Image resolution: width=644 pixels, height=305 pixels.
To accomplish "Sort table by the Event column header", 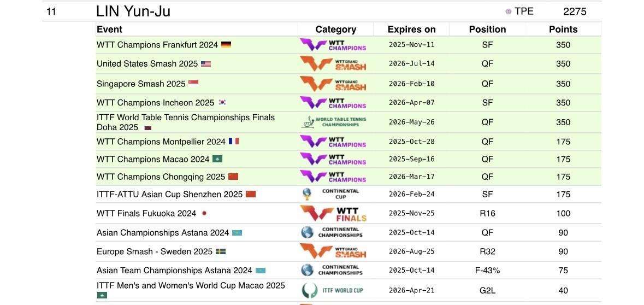I will pyautogui.click(x=110, y=30).
